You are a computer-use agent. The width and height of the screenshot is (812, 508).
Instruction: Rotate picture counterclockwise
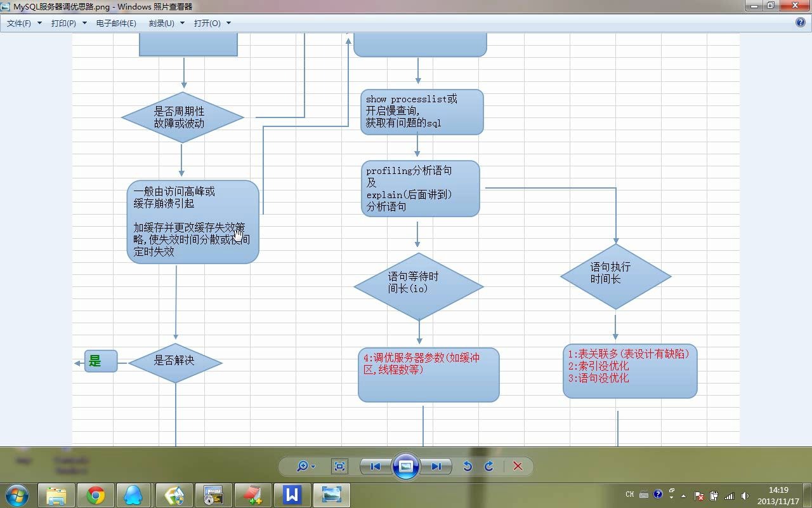468,466
